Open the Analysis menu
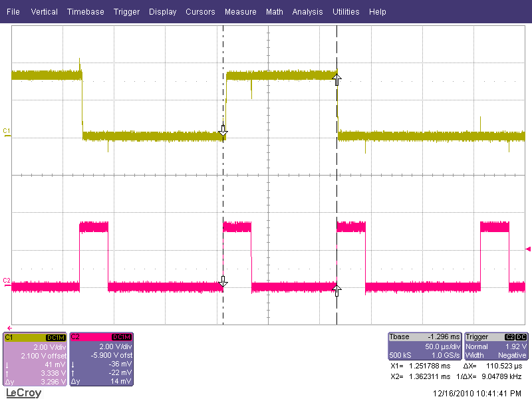 [307, 12]
